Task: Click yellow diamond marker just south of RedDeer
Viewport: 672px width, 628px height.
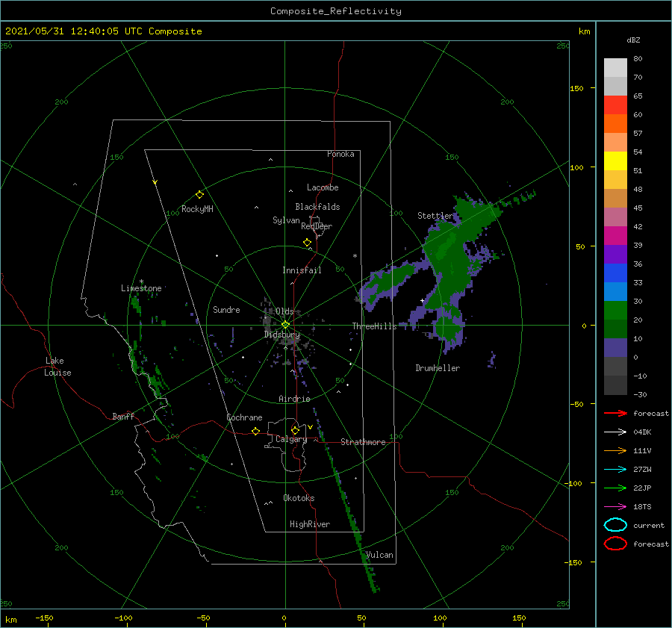Action: coord(307,243)
